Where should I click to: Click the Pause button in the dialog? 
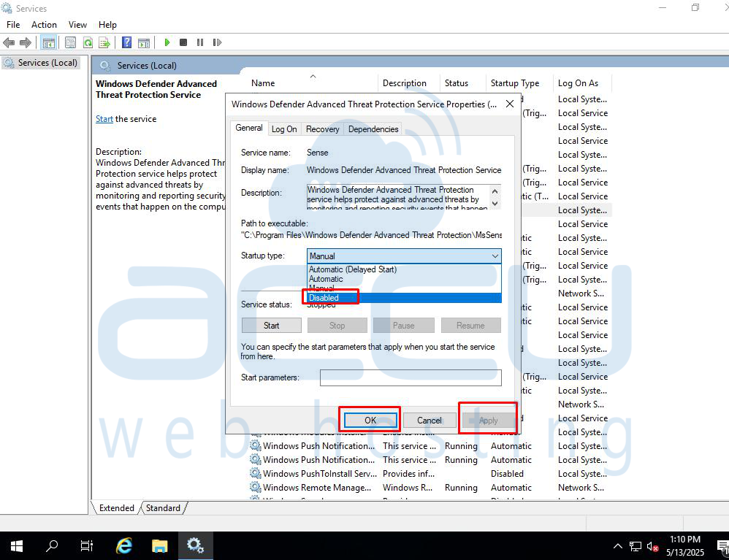403,326
